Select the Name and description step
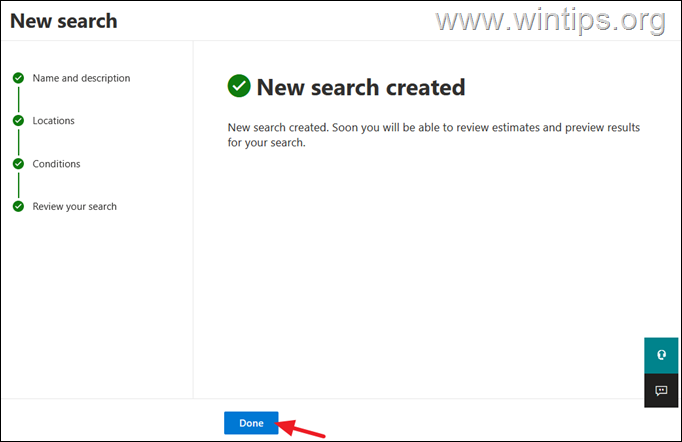The image size is (682, 442). [81, 78]
